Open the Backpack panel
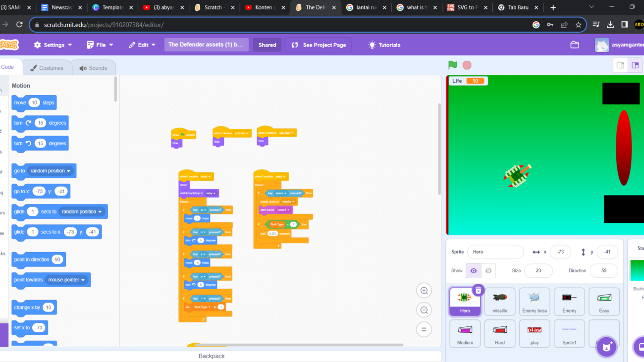This screenshot has height=362, width=644. click(x=212, y=356)
